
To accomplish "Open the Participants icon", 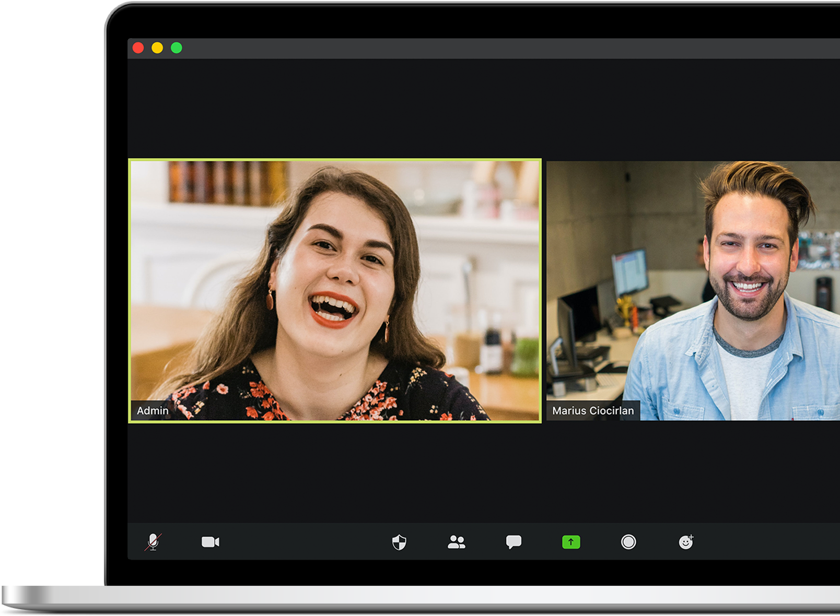I will point(457,542).
